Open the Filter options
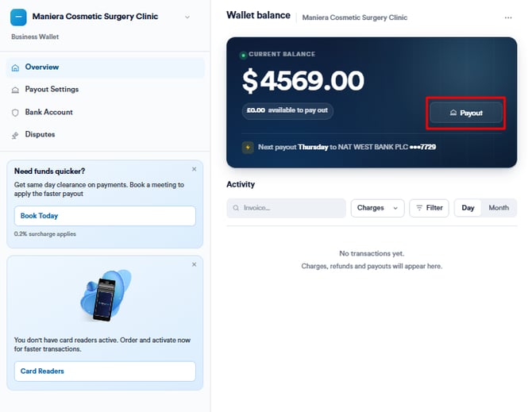The width and height of the screenshot is (532, 412). (x=430, y=208)
